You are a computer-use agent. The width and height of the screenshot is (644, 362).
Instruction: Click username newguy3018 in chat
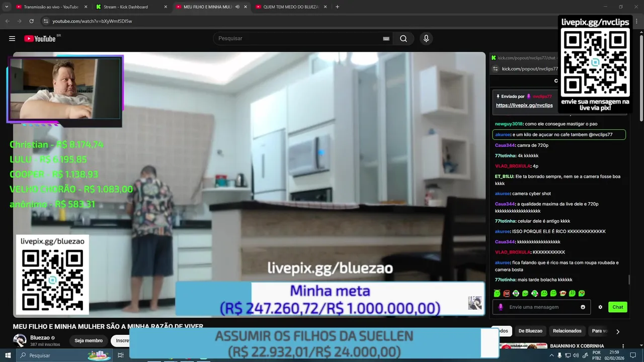(x=509, y=124)
